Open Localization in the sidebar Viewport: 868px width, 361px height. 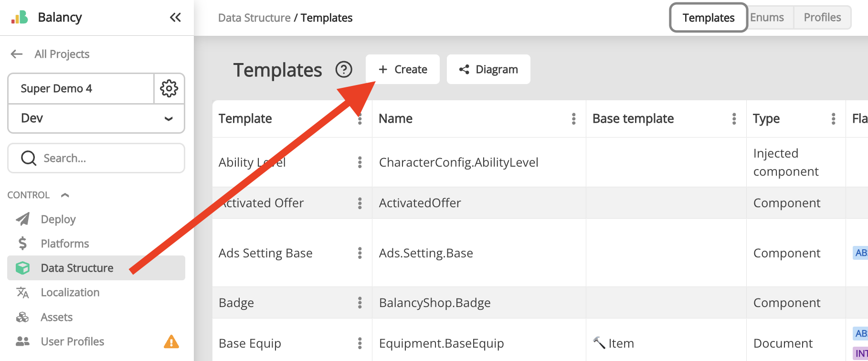tap(70, 292)
